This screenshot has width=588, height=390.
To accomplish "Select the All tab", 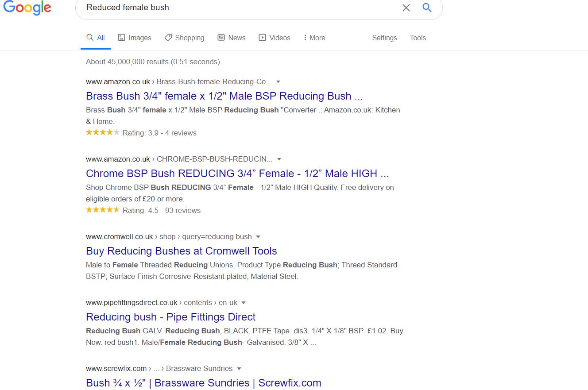I will point(96,38).
